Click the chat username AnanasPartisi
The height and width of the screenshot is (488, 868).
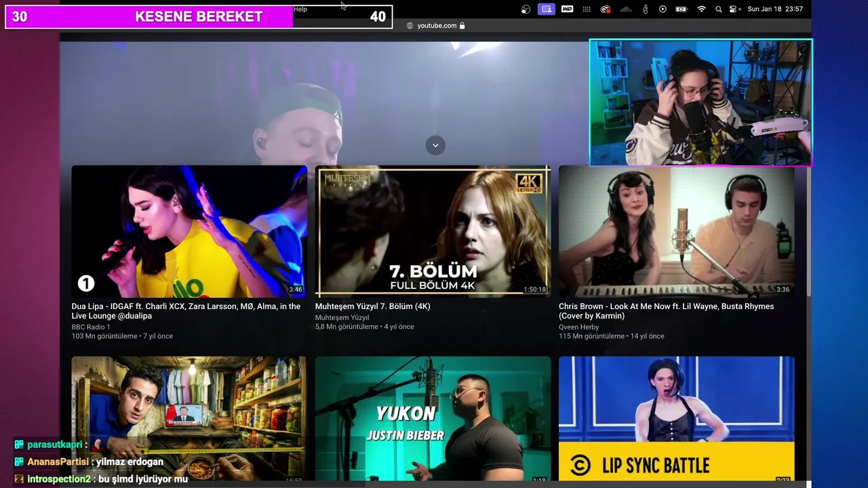click(x=58, y=462)
